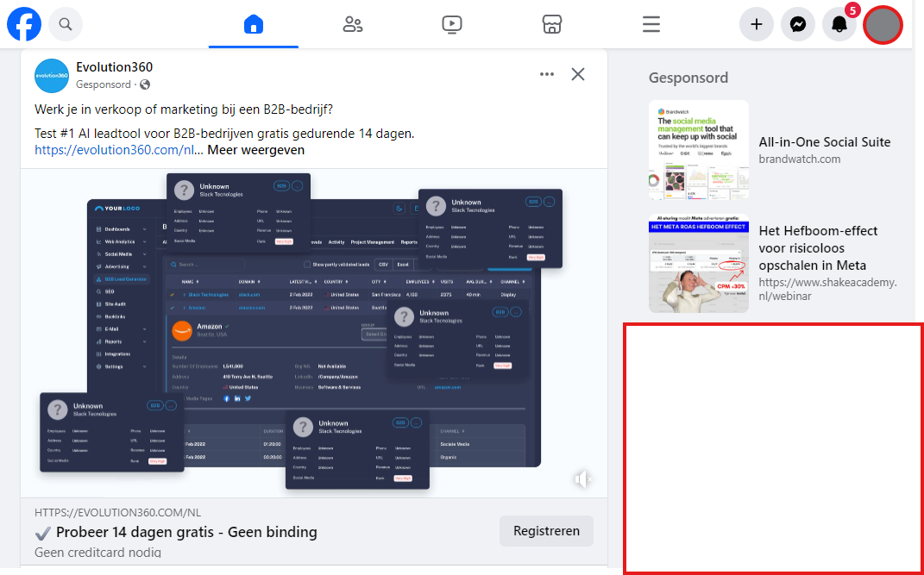Open the Facebook search
Viewport: 924px width, 575px height.
(66, 24)
